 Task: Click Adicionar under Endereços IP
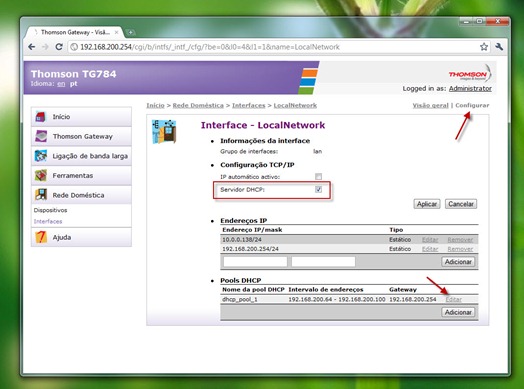[x=458, y=262]
